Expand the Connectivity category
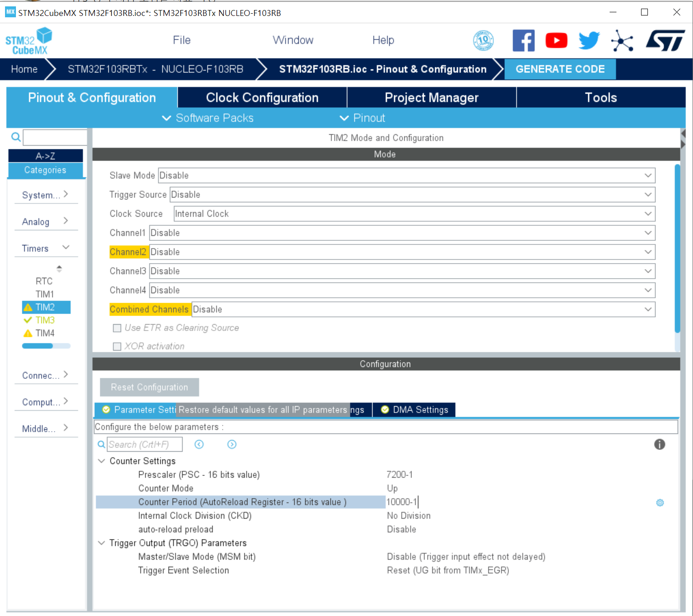693x616 pixels. [46, 375]
